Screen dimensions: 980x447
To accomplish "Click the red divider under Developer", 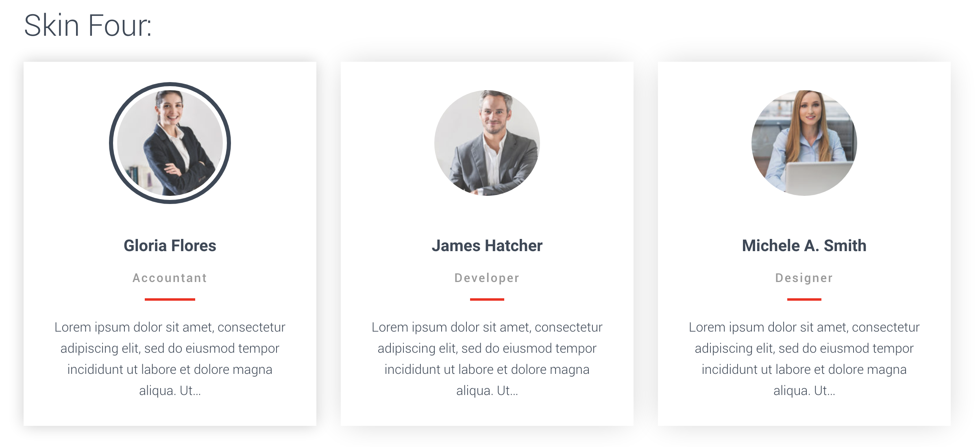I will (487, 299).
